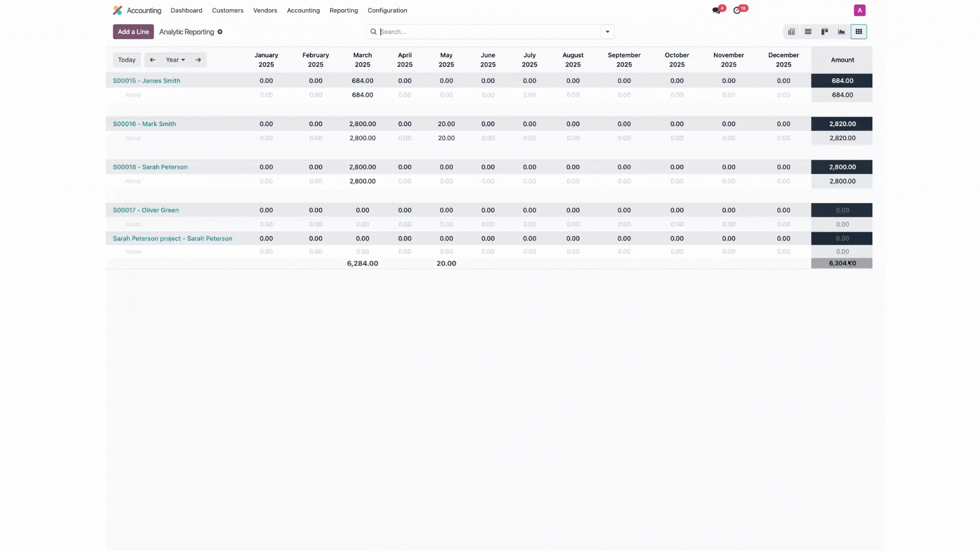Screen dimensions: 980x551
Task: Click the March 2025 column header
Action: pyautogui.click(x=362, y=60)
